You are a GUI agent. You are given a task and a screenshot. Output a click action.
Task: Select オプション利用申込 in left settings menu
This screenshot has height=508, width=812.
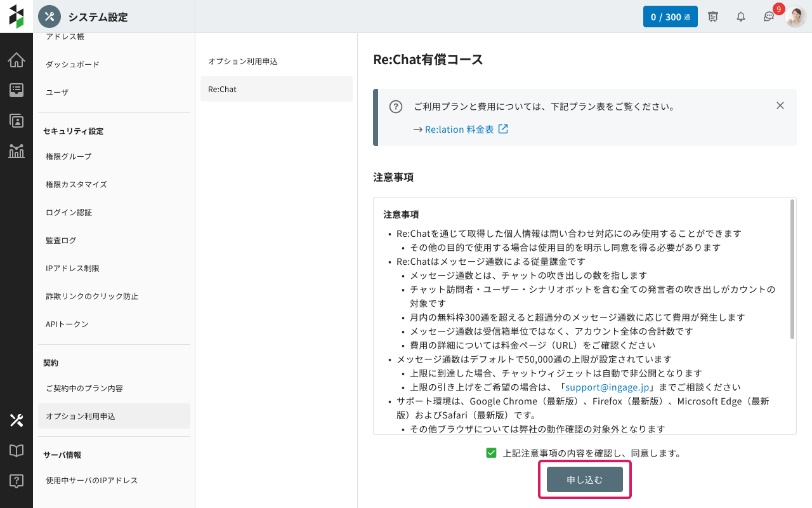click(x=114, y=416)
